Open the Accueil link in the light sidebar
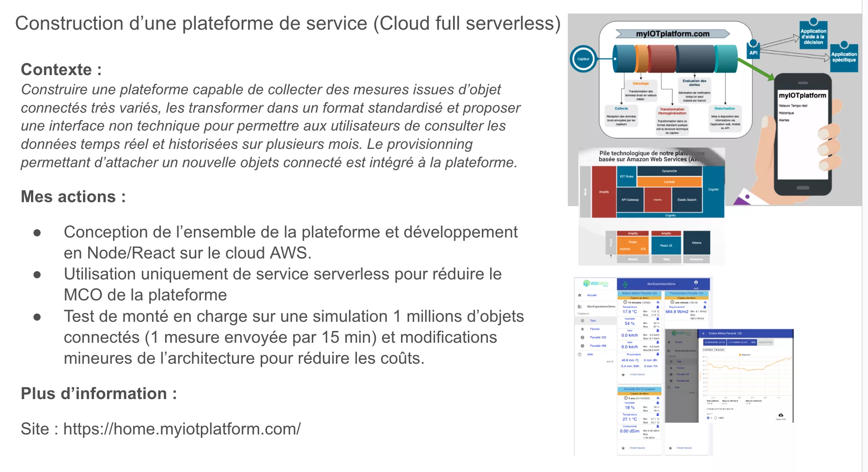 click(591, 295)
